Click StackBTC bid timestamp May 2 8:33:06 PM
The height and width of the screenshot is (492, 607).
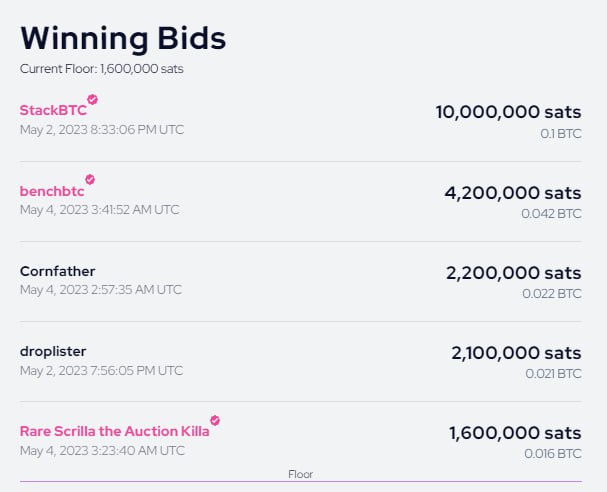[x=102, y=130]
